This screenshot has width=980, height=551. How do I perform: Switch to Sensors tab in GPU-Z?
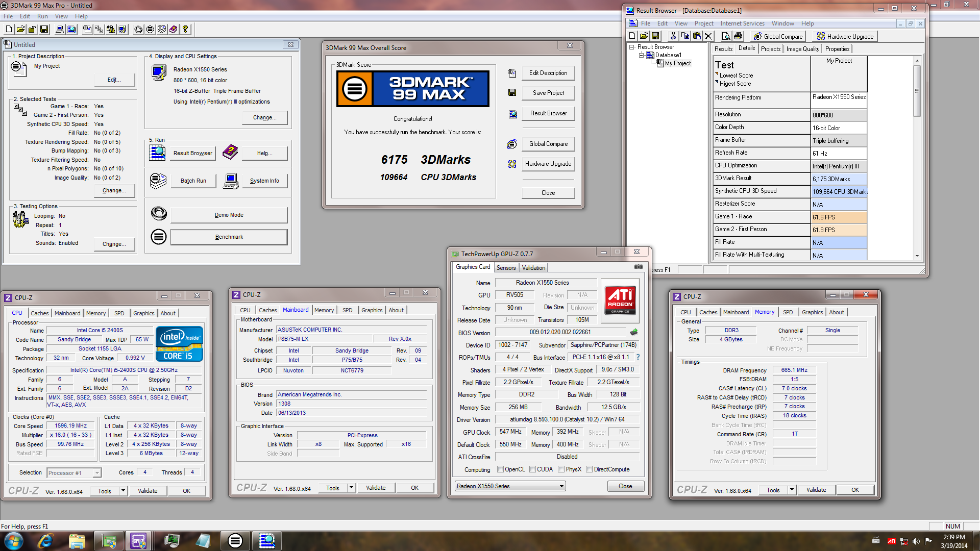506,268
